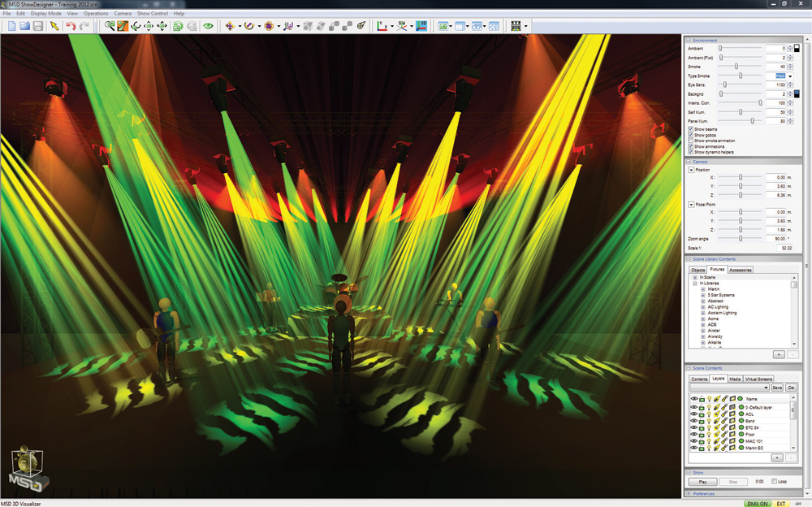This screenshot has height=507, width=812.
Task: Click the Show Beams eye icon in the toolbar
Action: (208, 25)
